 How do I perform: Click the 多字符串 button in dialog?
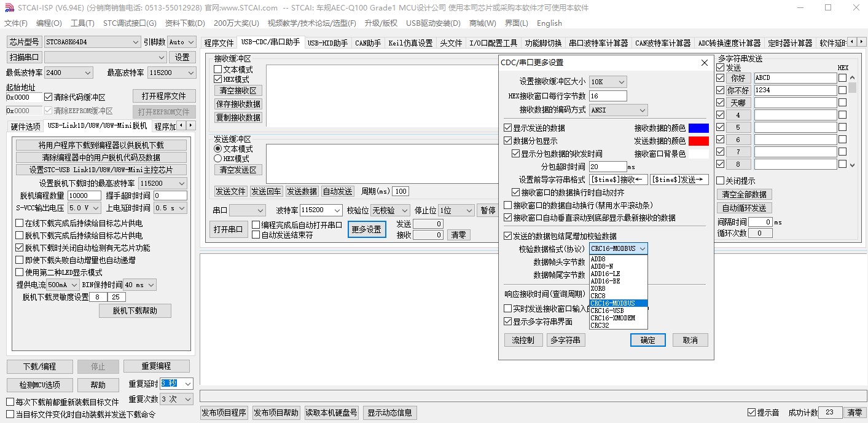pyautogui.click(x=566, y=340)
